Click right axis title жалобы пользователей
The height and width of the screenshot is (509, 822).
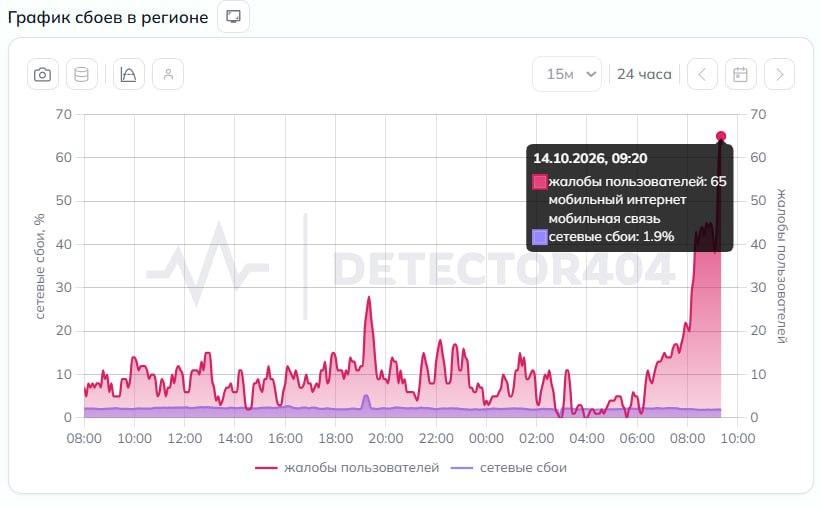point(782,266)
